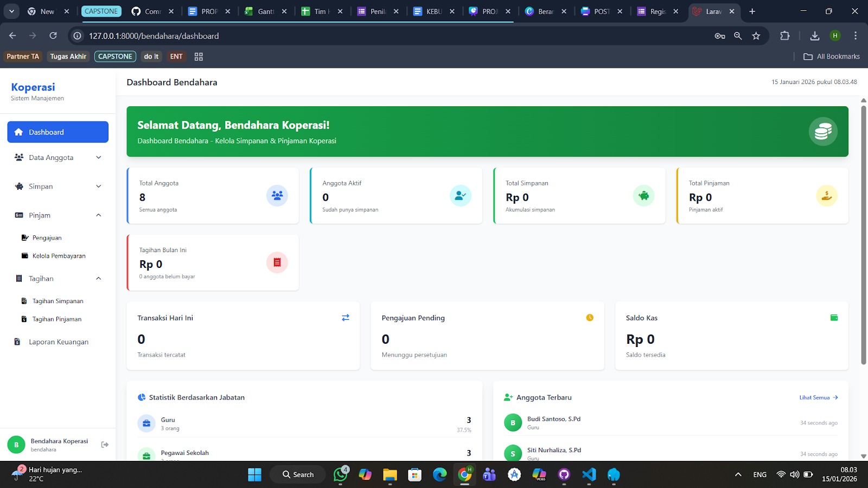Open WhatsApp from the taskbar
868x488 pixels.
click(x=341, y=474)
